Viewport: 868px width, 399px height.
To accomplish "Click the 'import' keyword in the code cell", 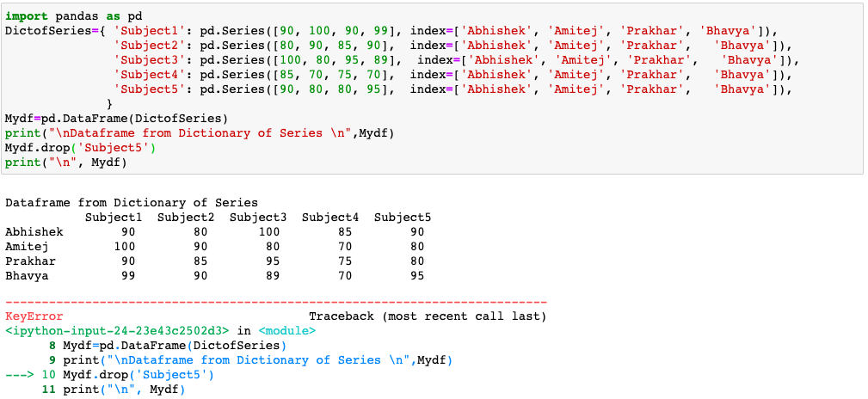I will pyautogui.click(x=27, y=16).
